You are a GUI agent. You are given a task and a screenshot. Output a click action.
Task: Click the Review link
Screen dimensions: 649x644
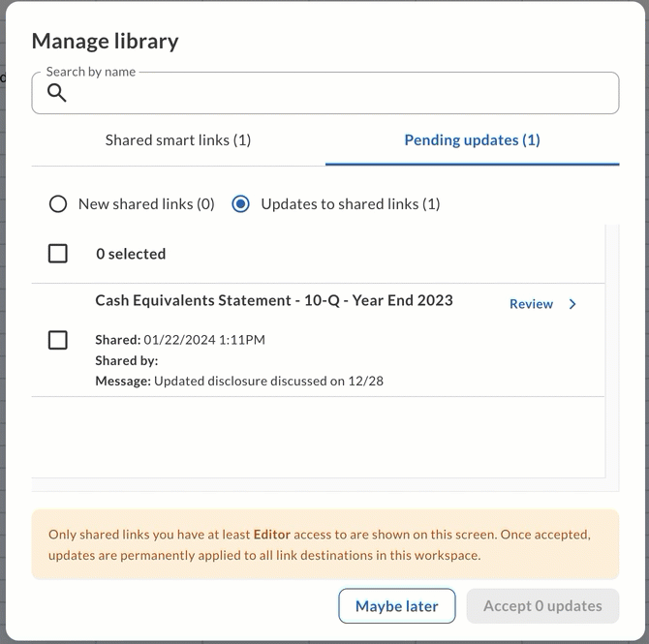[x=531, y=304]
